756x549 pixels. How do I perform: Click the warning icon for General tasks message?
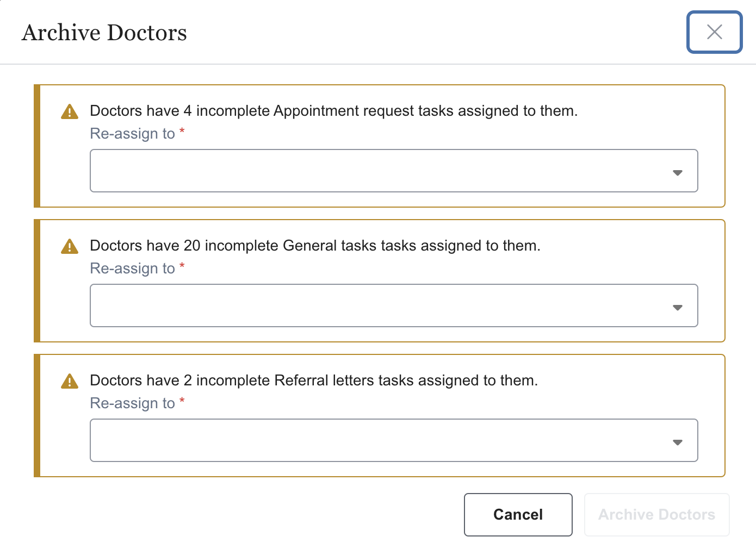click(x=69, y=246)
